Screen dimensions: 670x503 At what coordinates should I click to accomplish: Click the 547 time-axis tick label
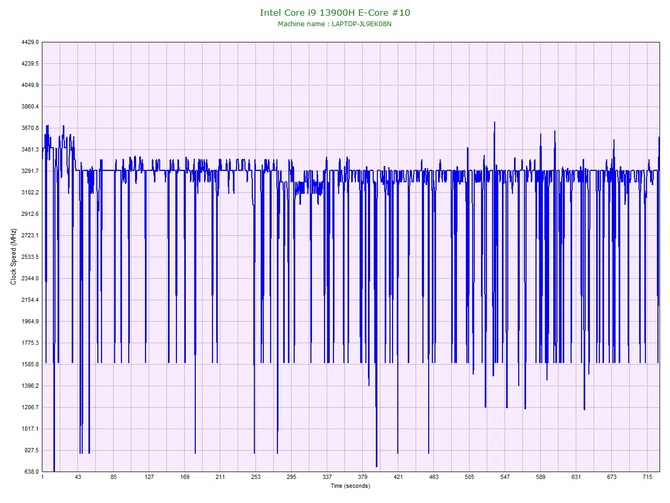click(505, 477)
